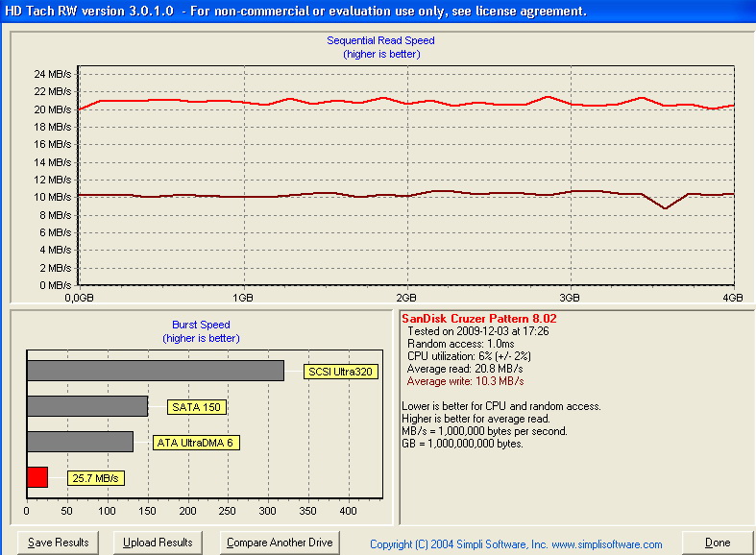
Task: Select the ATA UltraDMA 6 label
Action: (x=196, y=443)
